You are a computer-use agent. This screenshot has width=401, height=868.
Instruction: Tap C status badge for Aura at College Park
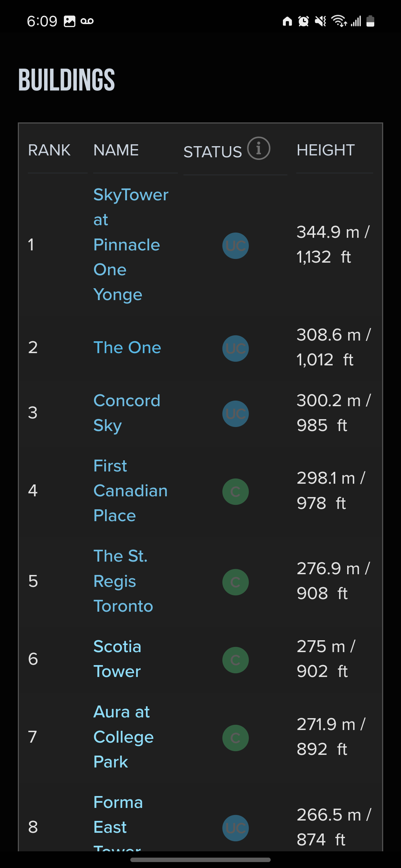pyautogui.click(x=235, y=738)
